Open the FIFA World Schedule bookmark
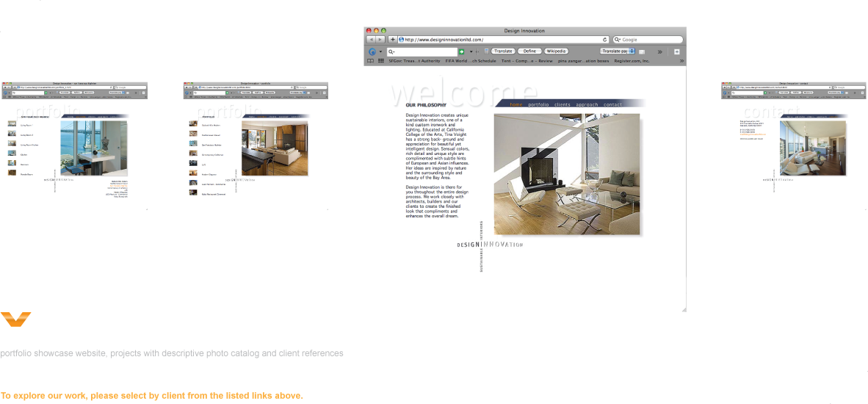Screen dimensions: 868x404 (x=471, y=61)
